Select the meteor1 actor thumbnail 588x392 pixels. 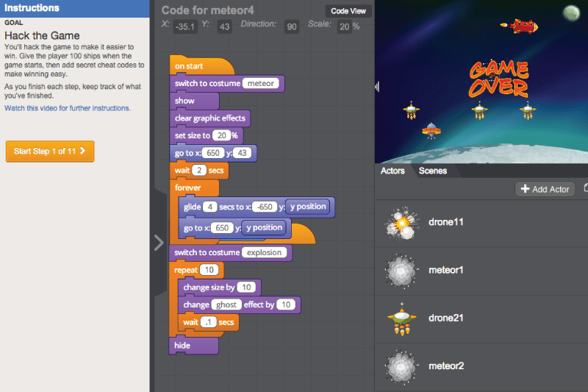click(401, 271)
